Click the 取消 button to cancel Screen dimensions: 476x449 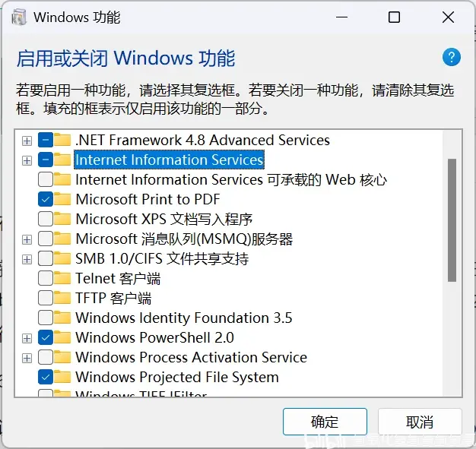coord(420,422)
